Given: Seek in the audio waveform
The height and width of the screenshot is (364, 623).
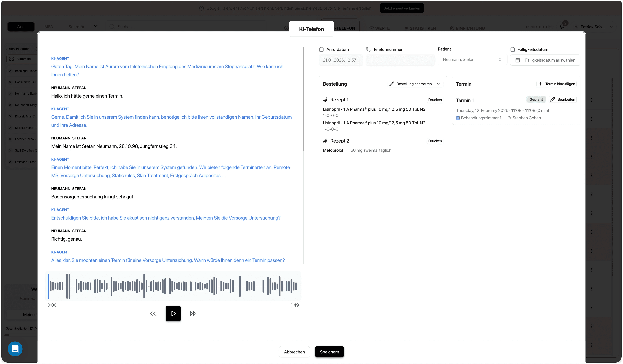Looking at the screenshot, I should (x=173, y=286).
